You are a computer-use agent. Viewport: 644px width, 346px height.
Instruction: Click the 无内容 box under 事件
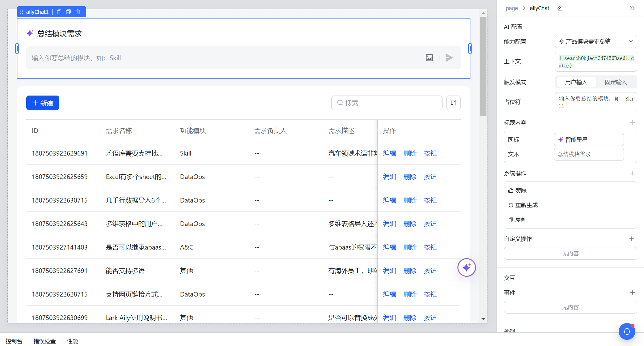[570, 307]
